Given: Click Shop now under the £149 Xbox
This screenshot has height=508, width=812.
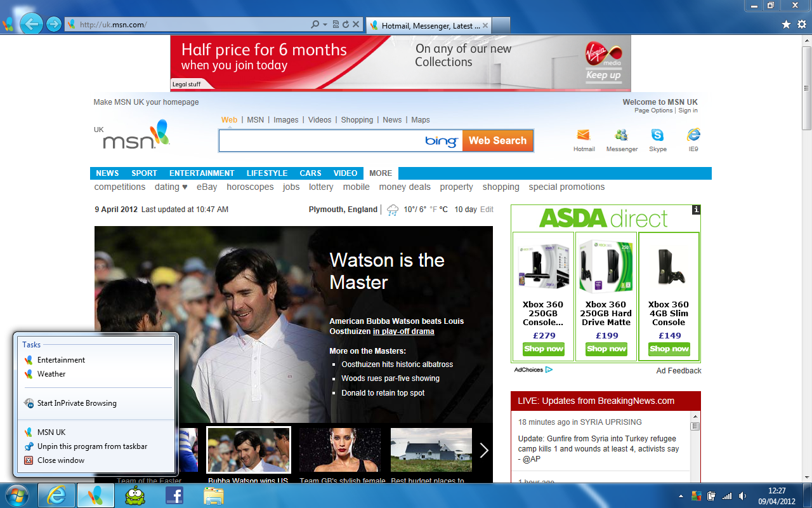Looking at the screenshot, I should pyautogui.click(x=669, y=349).
